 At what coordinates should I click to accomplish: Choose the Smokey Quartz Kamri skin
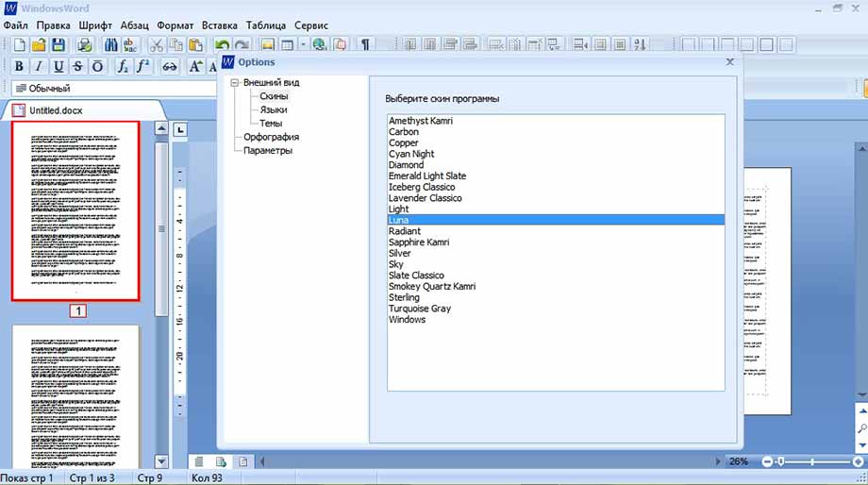tap(556, 286)
